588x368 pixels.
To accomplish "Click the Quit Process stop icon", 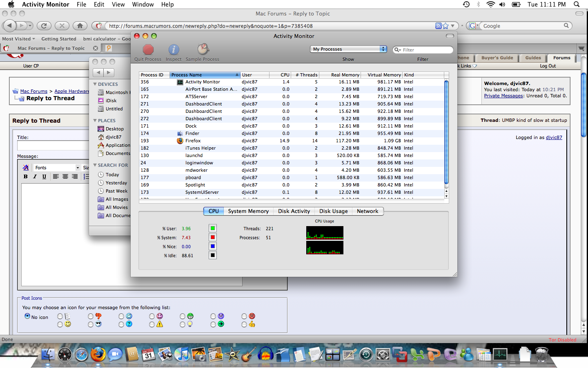I will 148,49.
